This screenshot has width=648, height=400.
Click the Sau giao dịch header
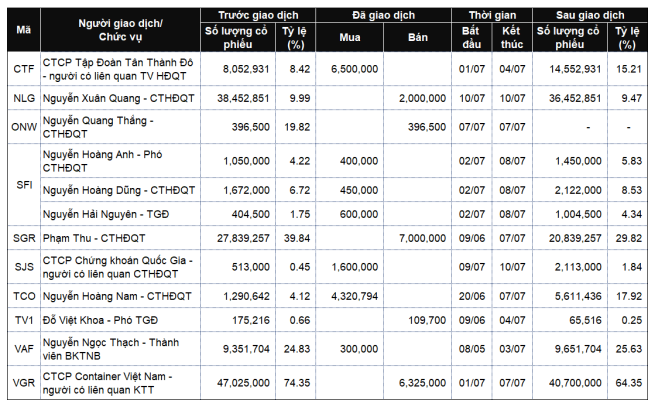coord(590,15)
